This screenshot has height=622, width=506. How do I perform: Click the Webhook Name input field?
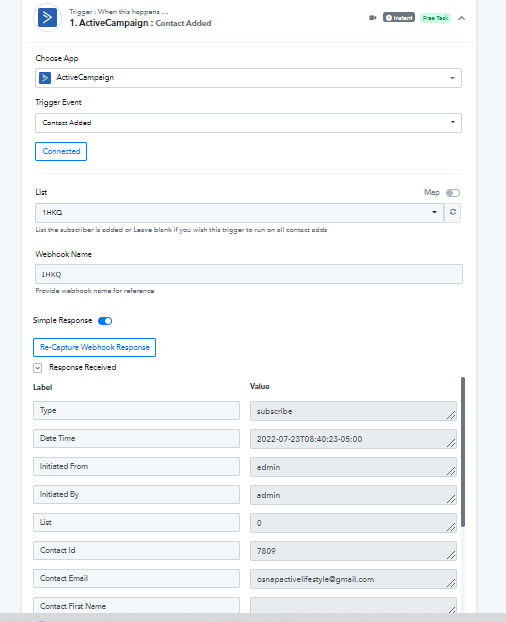249,274
